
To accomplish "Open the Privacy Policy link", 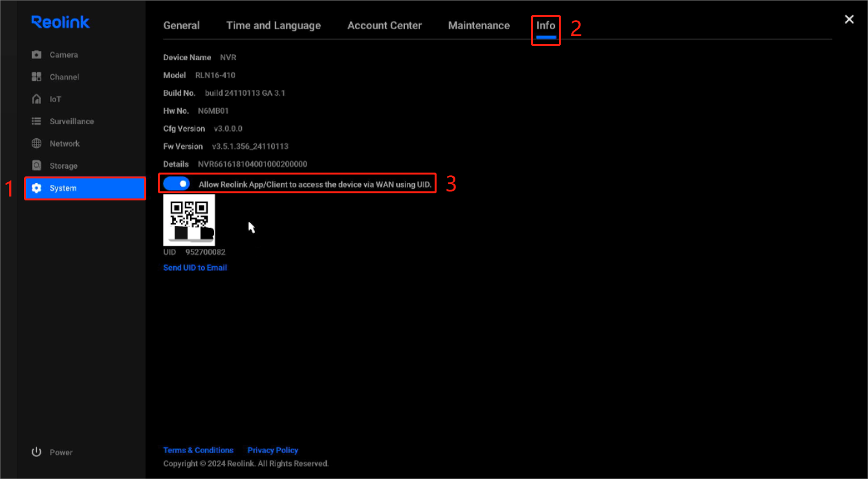I will point(273,450).
